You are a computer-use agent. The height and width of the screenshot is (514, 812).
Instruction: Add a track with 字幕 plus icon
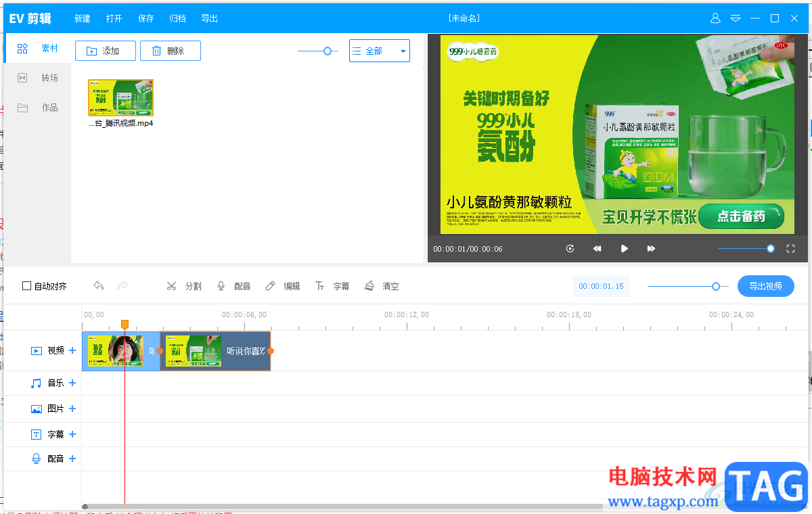(72, 434)
